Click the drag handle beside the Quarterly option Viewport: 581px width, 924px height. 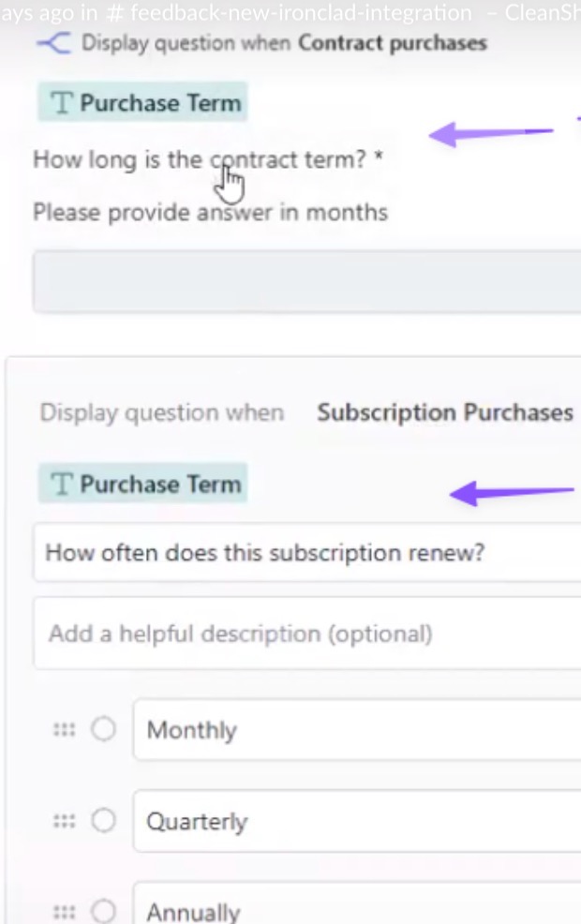(64, 821)
